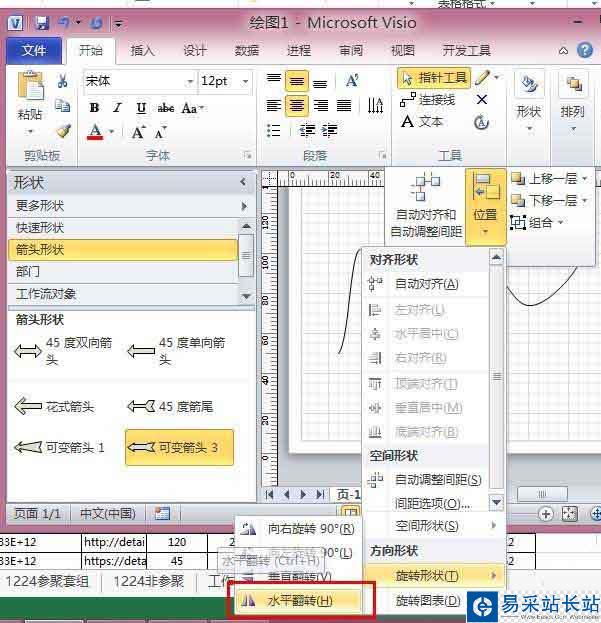Image resolution: width=601 pixels, height=623 pixels.
Task: Click the Bullets list icon
Action: pyautogui.click(x=273, y=130)
